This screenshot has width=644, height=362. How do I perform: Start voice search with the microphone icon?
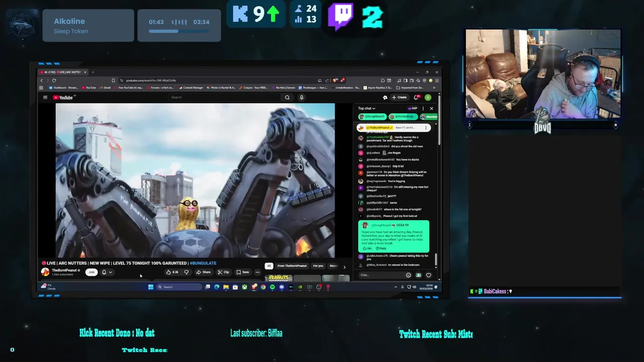tap(301, 98)
